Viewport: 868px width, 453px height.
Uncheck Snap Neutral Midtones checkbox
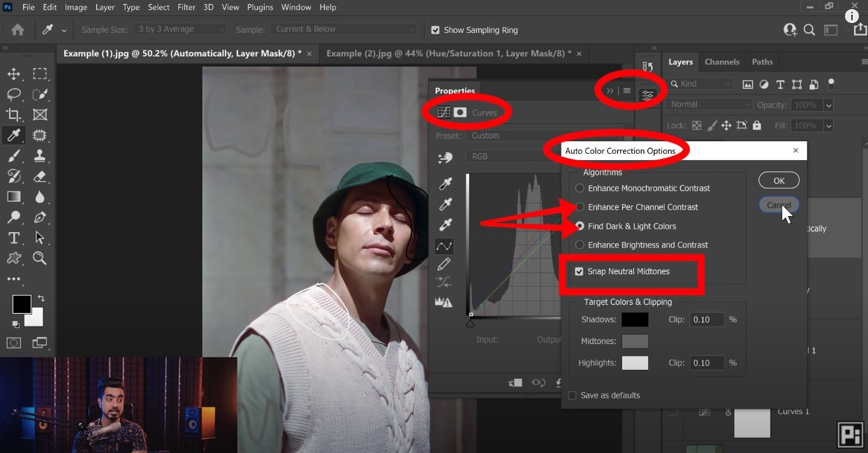[579, 271]
